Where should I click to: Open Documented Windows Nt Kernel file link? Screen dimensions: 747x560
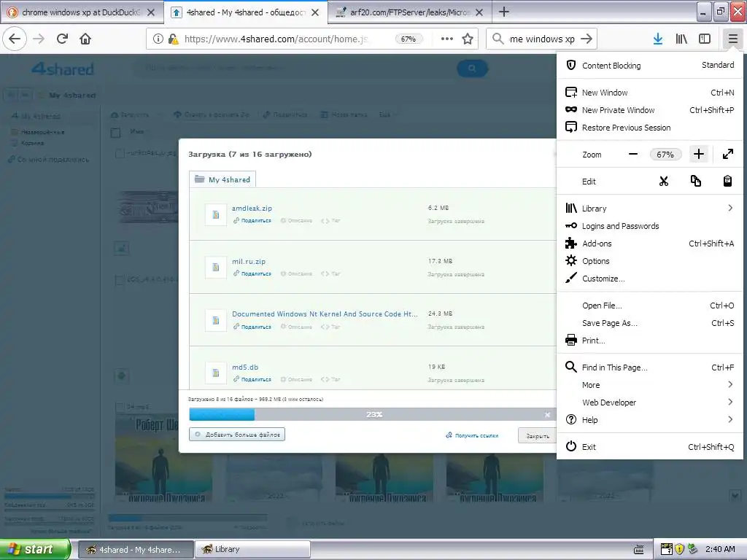click(x=325, y=314)
